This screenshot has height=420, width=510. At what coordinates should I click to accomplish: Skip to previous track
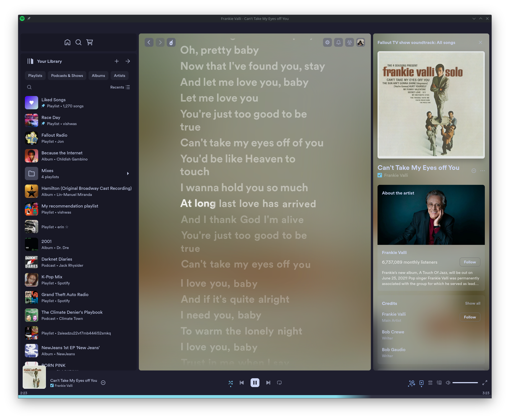242,383
